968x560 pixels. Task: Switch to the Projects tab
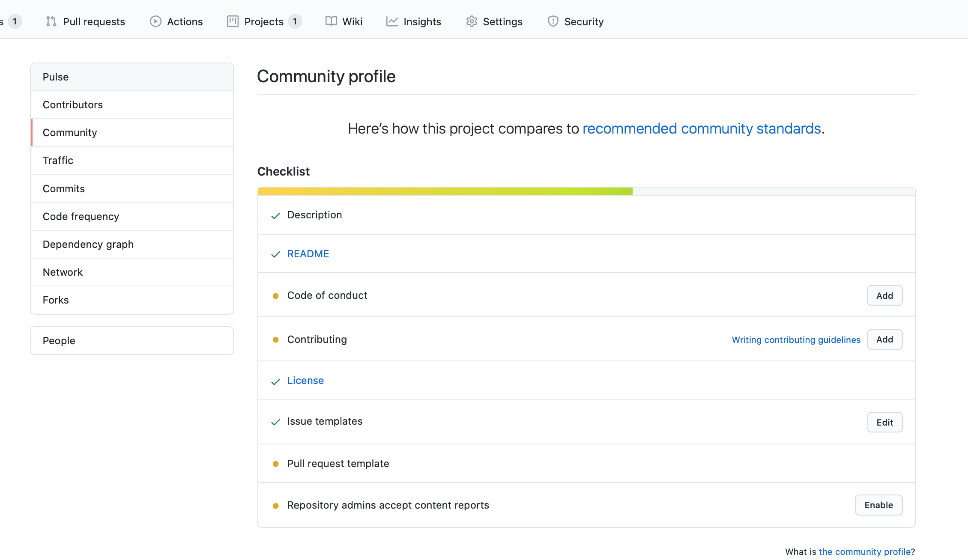pyautogui.click(x=264, y=21)
